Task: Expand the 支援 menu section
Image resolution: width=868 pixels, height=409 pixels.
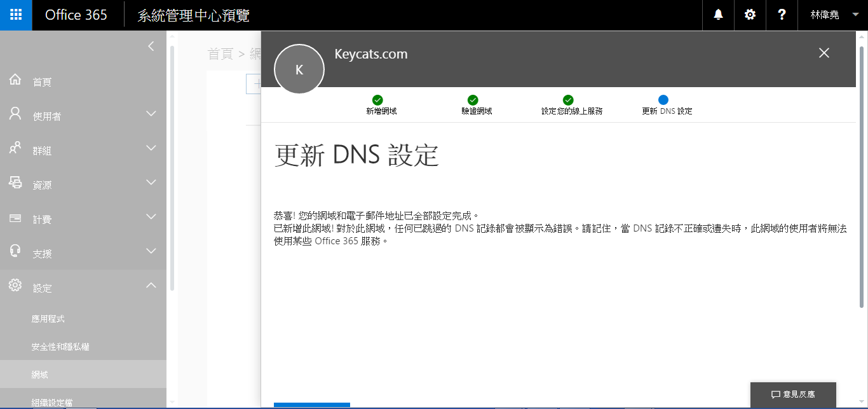Action: (151, 251)
